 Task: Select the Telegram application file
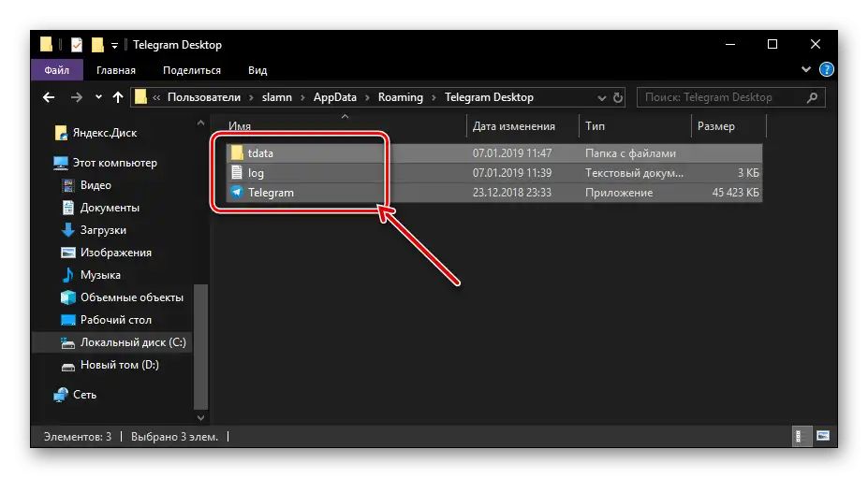pyautogui.click(x=493, y=193)
